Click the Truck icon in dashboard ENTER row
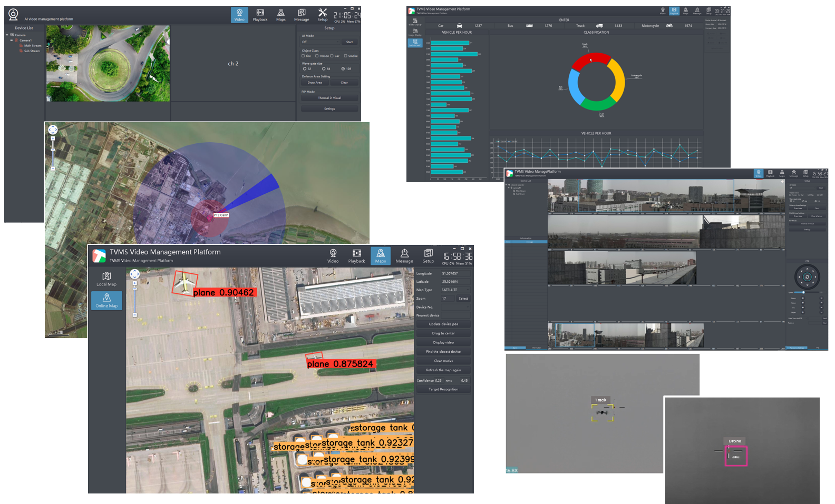This screenshot has height=504, width=835. (x=599, y=25)
